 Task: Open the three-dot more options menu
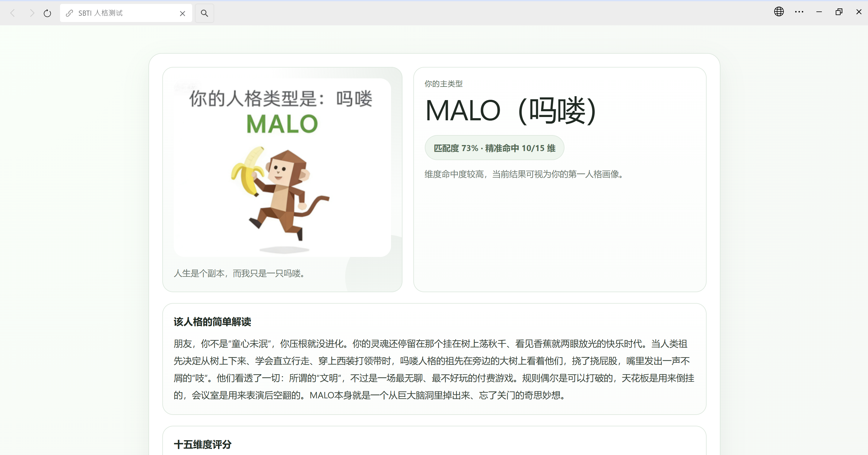click(799, 12)
